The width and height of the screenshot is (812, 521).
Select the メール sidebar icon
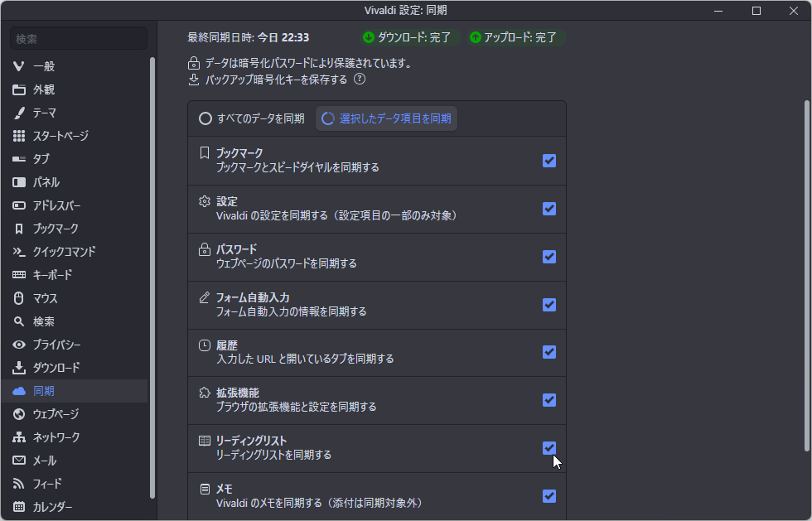click(18, 460)
